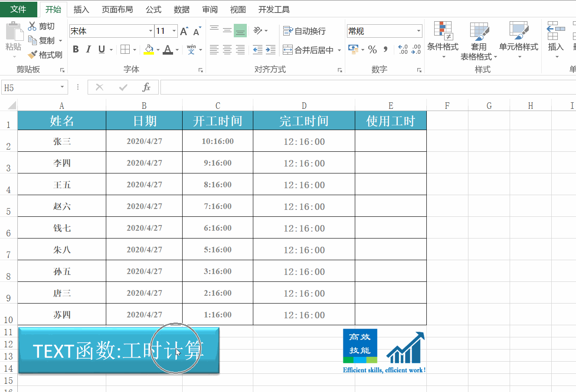Toggle Italic formatting
The height and width of the screenshot is (392, 576).
point(88,49)
